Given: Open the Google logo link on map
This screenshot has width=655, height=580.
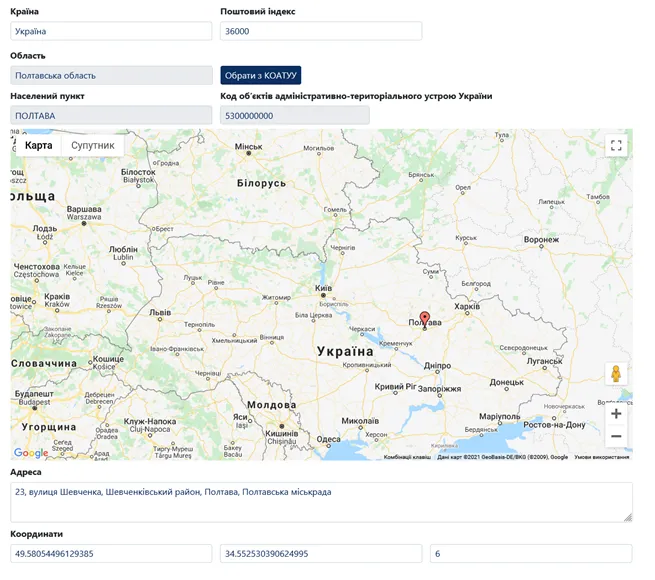Looking at the screenshot, I should 31,454.
